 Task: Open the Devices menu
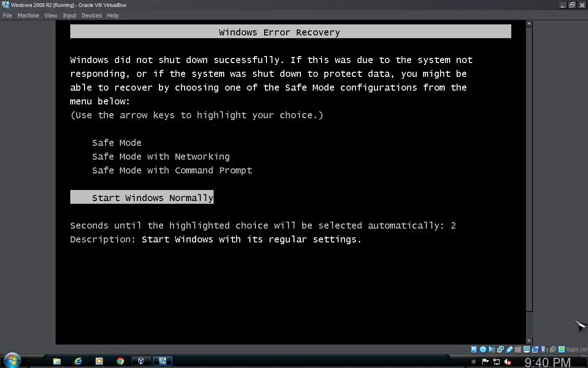[91, 15]
